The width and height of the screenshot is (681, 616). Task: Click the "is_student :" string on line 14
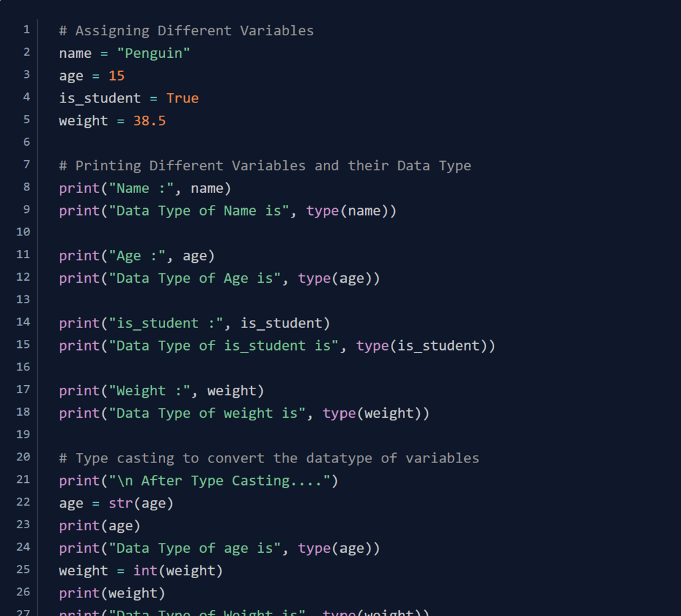coord(166,323)
